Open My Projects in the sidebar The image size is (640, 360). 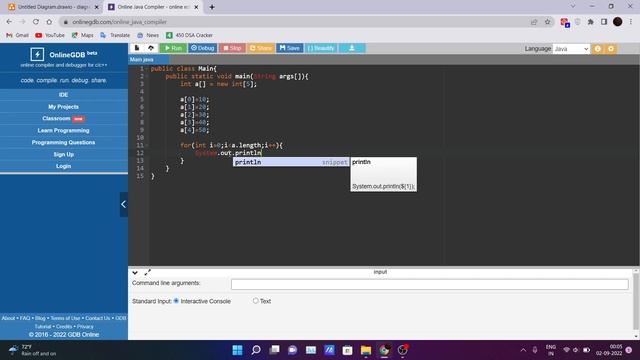63,107
